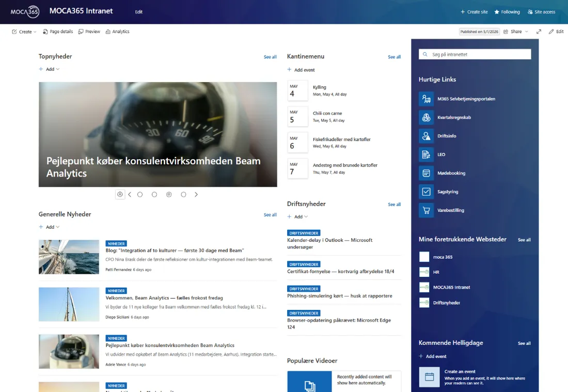Open Kalender-delay i Outlook news item
The height and width of the screenshot is (392, 568).
(x=329, y=243)
